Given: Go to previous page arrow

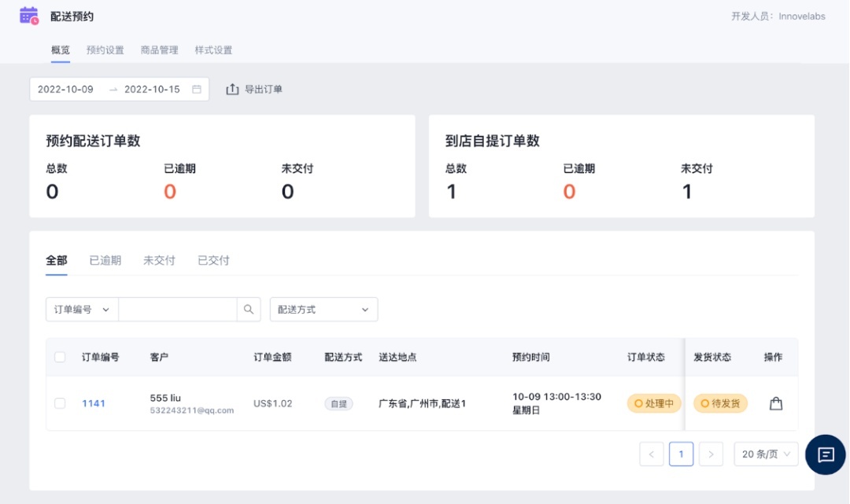Looking at the screenshot, I should coord(652,454).
